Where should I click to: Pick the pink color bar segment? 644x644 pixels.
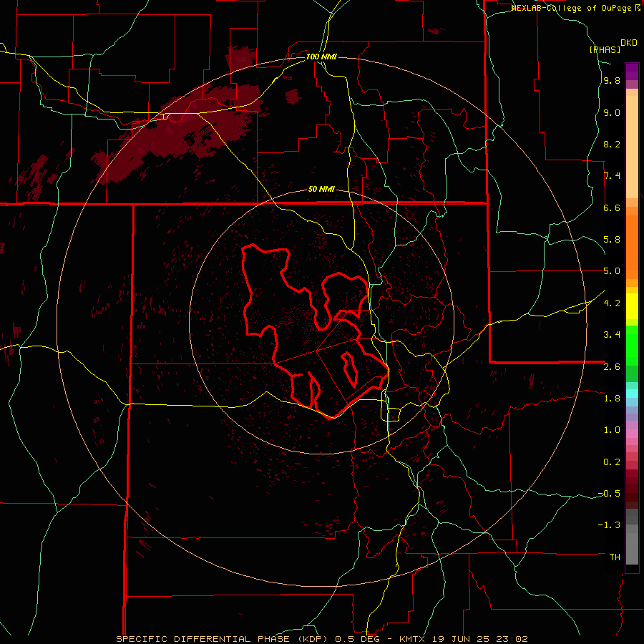pos(632,433)
